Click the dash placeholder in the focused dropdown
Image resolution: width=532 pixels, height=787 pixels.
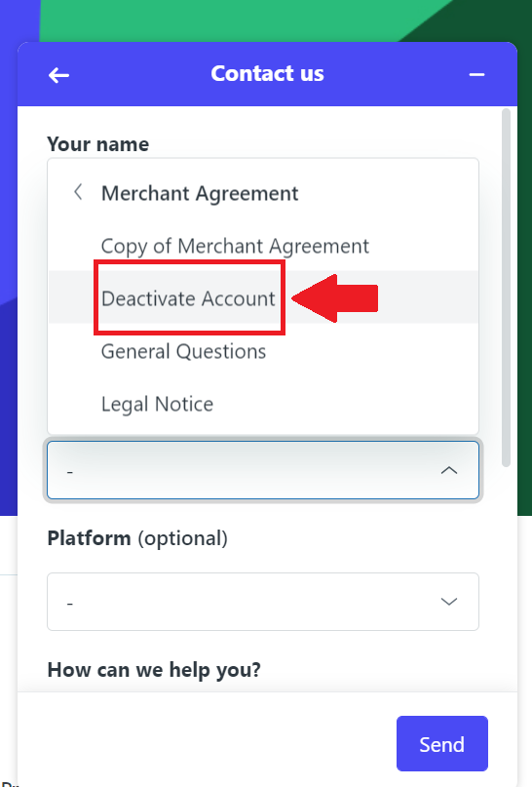click(70, 471)
